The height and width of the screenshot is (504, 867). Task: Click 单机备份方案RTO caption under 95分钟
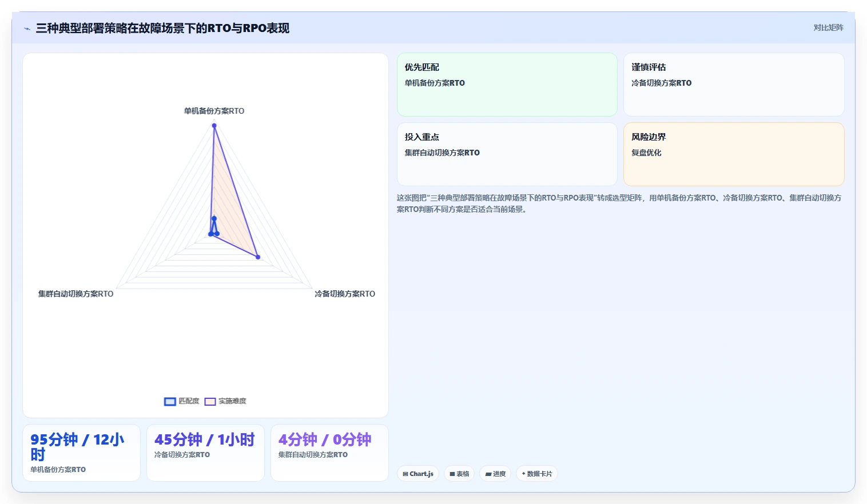click(x=58, y=470)
